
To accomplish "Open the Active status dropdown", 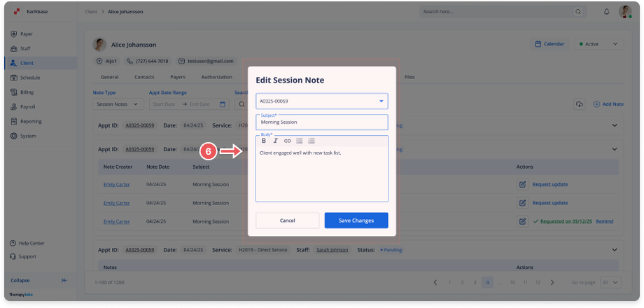I will (x=598, y=44).
